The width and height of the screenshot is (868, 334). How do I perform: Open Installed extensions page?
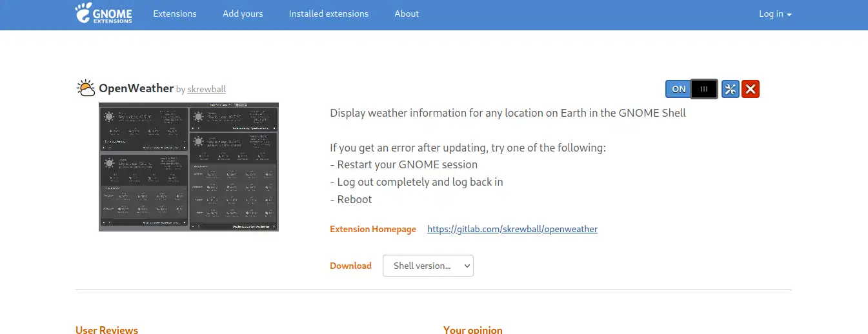pyautogui.click(x=328, y=14)
